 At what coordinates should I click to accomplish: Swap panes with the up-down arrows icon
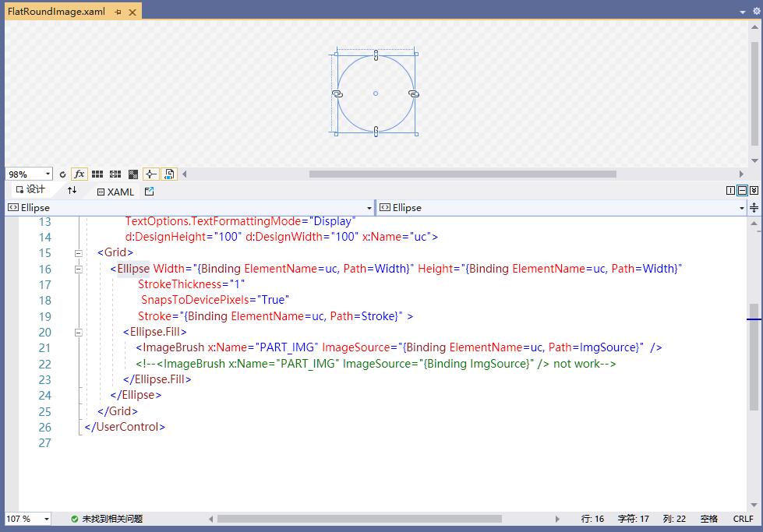[x=72, y=190]
